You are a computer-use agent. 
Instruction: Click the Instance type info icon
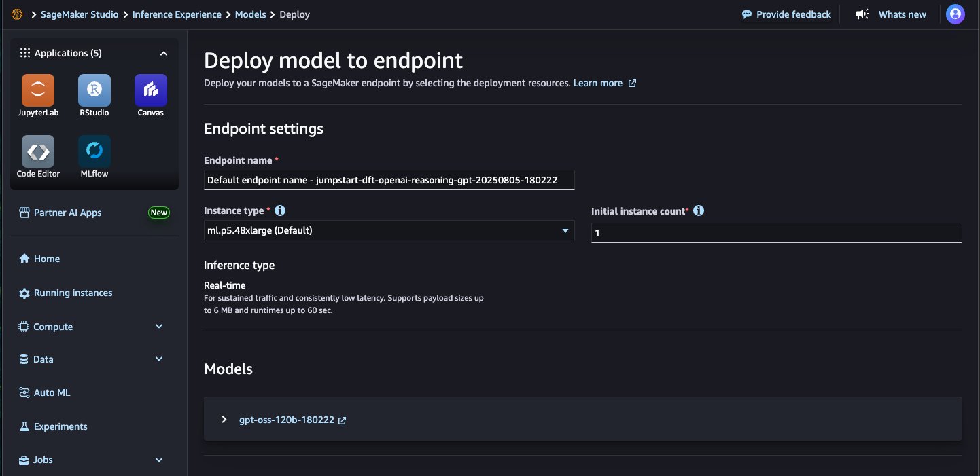280,210
